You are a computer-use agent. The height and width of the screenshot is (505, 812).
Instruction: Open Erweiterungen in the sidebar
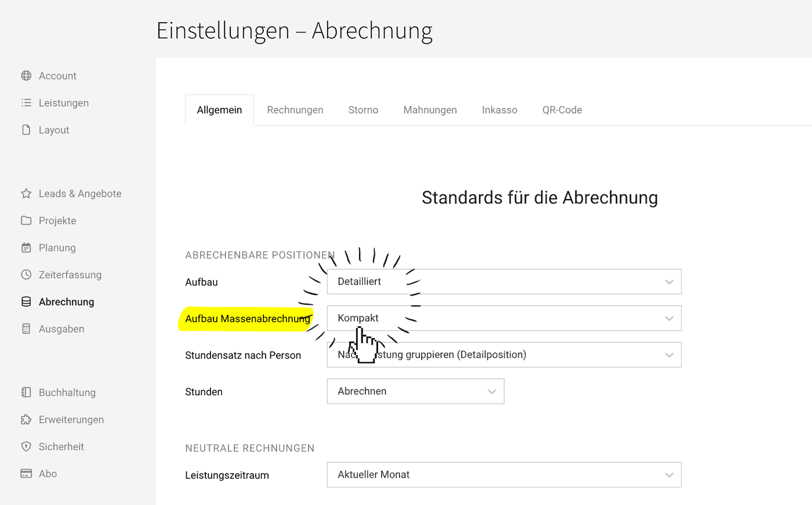click(71, 420)
